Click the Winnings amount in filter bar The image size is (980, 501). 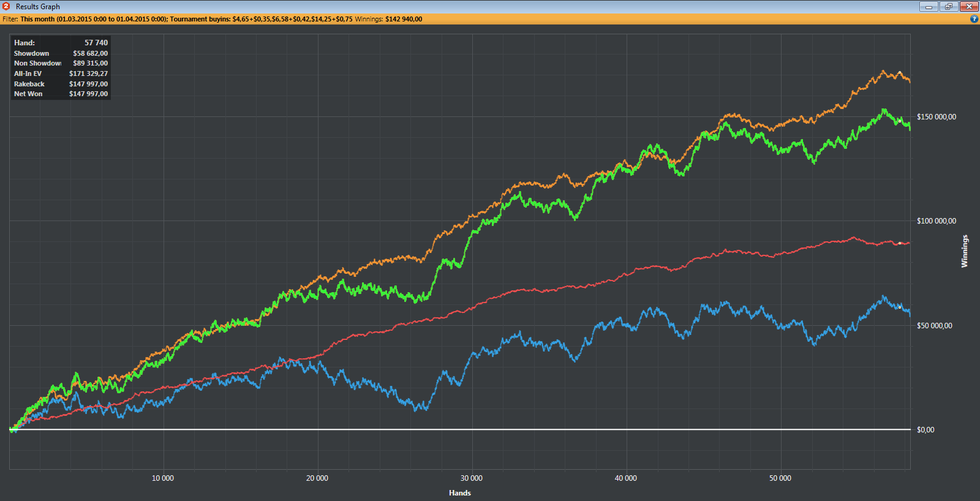click(403, 19)
